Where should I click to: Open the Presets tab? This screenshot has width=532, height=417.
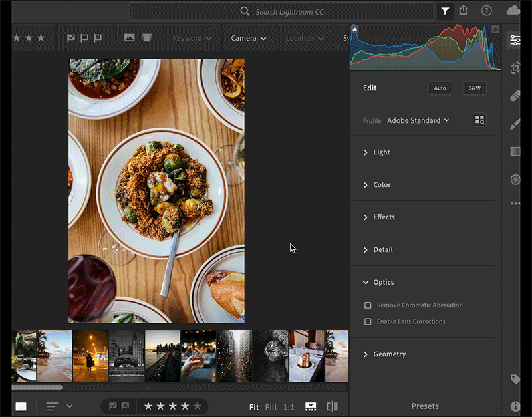pos(424,406)
